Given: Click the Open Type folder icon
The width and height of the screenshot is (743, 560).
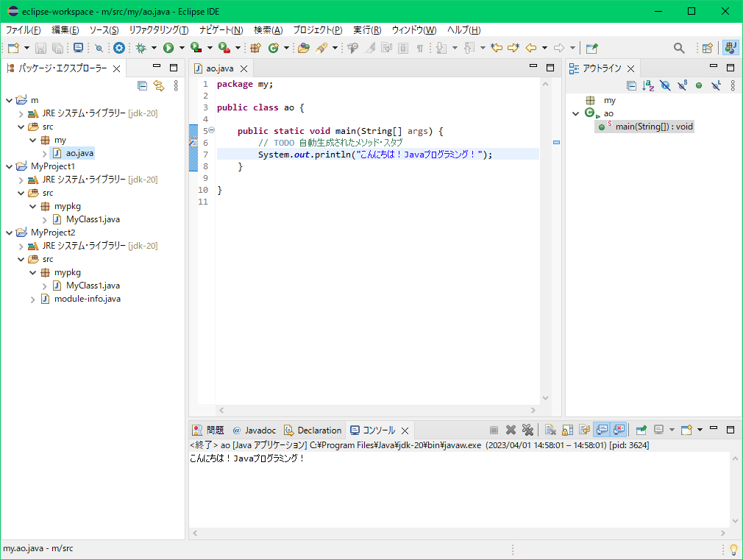Looking at the screenshot, I should click(304, 48).
